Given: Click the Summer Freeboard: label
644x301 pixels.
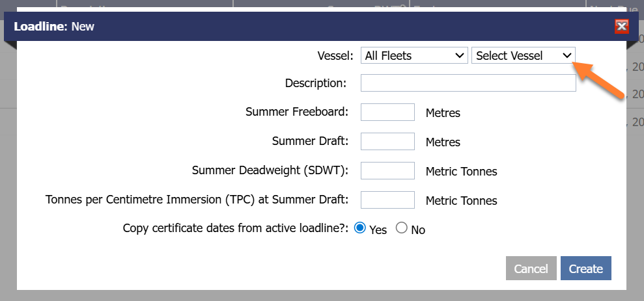Looking at the screenshot, I should tap(297, 112).
